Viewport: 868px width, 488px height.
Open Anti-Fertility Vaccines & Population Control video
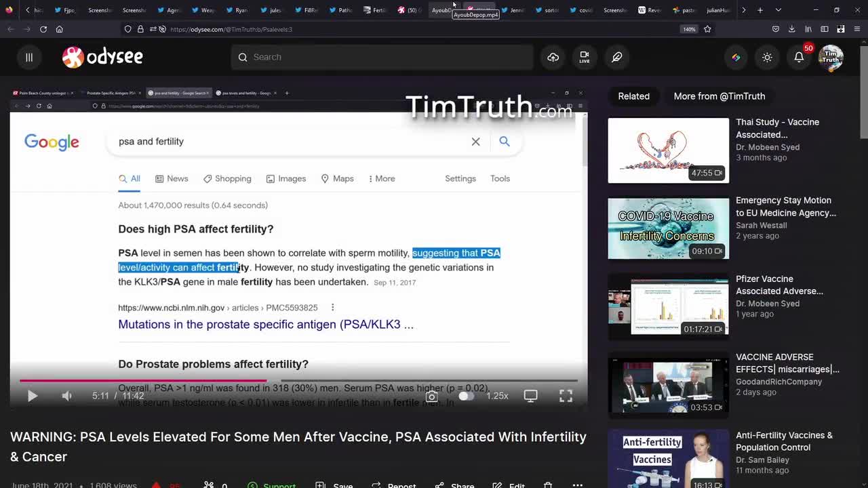(x=784, y=441)
